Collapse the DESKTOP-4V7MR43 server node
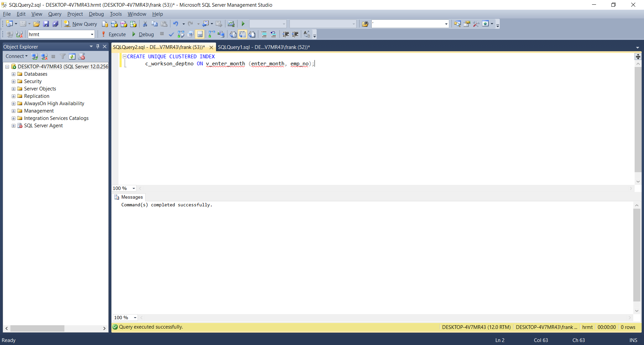 7,67
